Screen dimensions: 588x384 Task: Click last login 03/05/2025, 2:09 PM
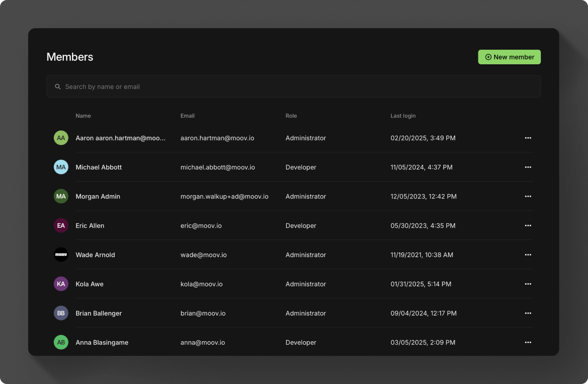(x=423, y=342)
